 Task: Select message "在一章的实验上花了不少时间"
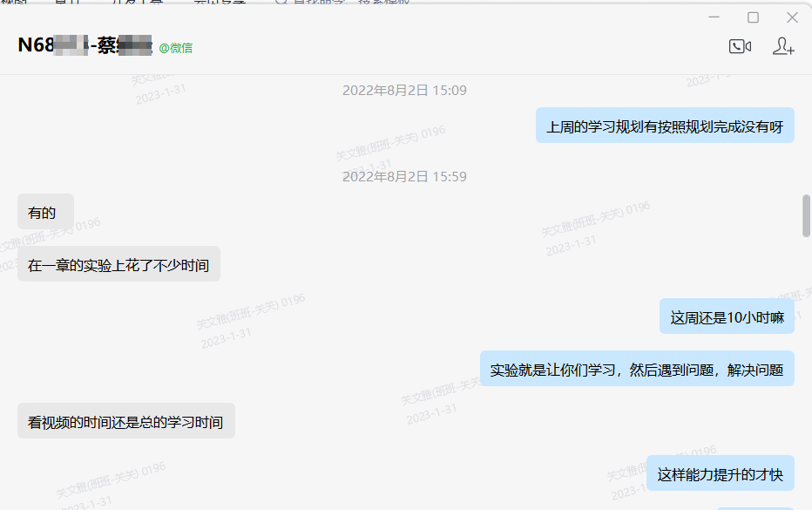[x=118, y=264]
